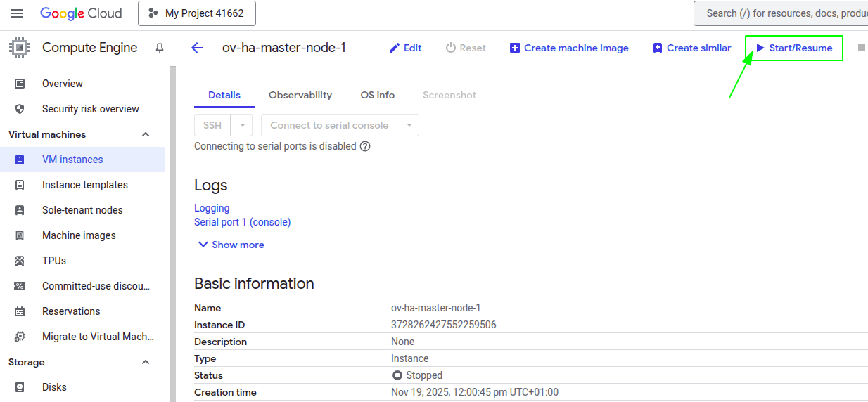Viewport: 868px width, 402px height.
Task: Open Sole-tenant nodes
Action: point(82,210)
